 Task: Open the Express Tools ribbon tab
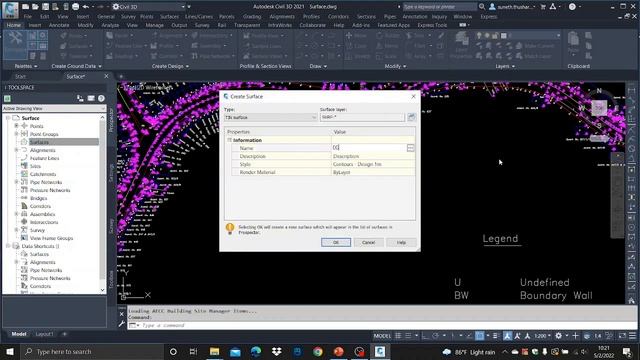432,25
